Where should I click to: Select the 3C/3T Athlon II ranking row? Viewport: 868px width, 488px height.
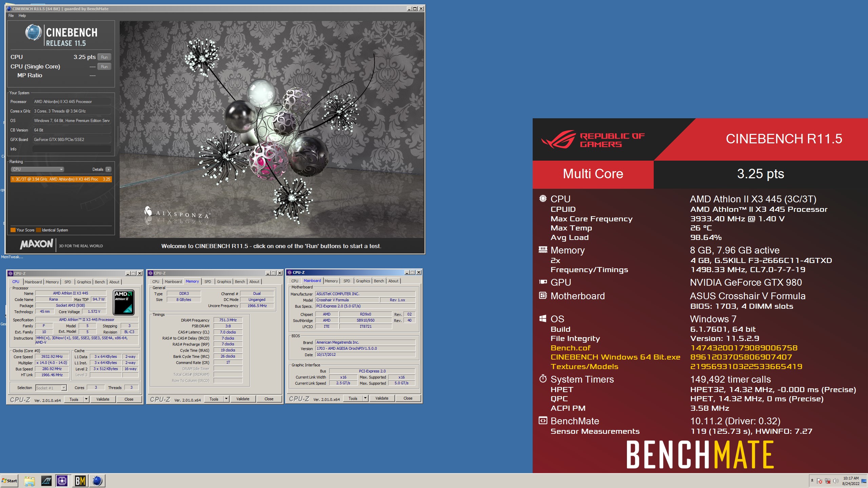[x=61, y=179]
